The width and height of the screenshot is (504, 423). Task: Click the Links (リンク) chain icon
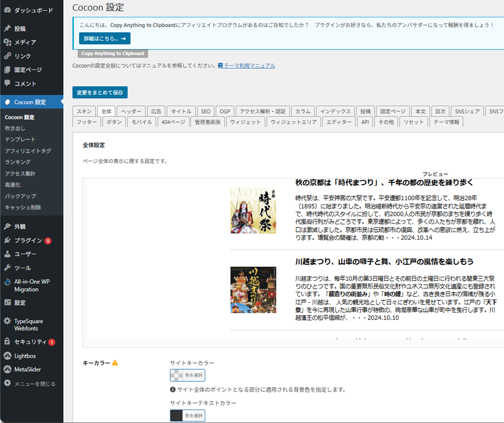pos(7,56)
